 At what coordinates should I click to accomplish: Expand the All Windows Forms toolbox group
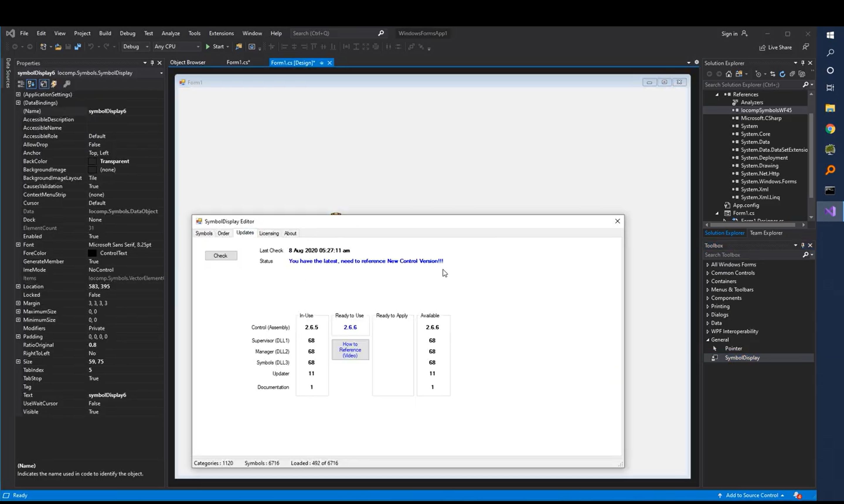[x=707, y=265]
